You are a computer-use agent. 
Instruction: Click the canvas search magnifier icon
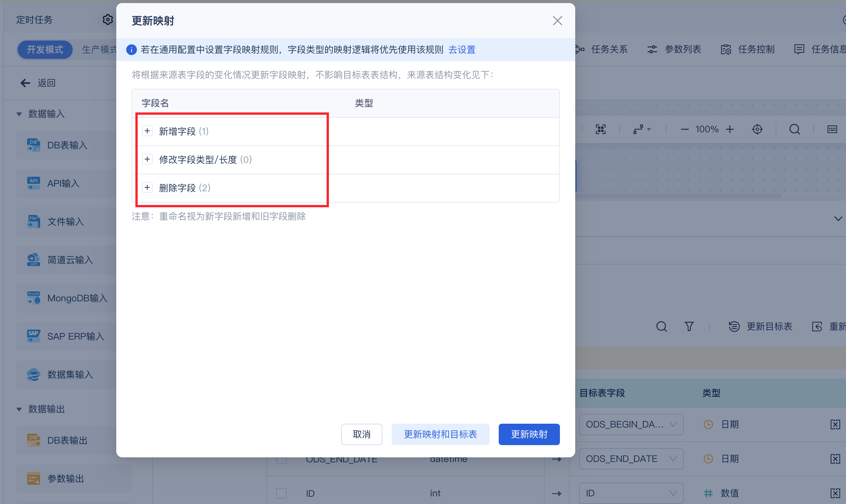coord(794,129)
